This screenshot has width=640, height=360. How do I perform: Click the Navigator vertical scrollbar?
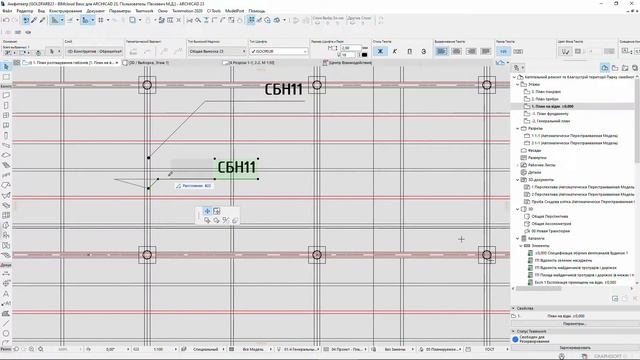pos(637,122)
